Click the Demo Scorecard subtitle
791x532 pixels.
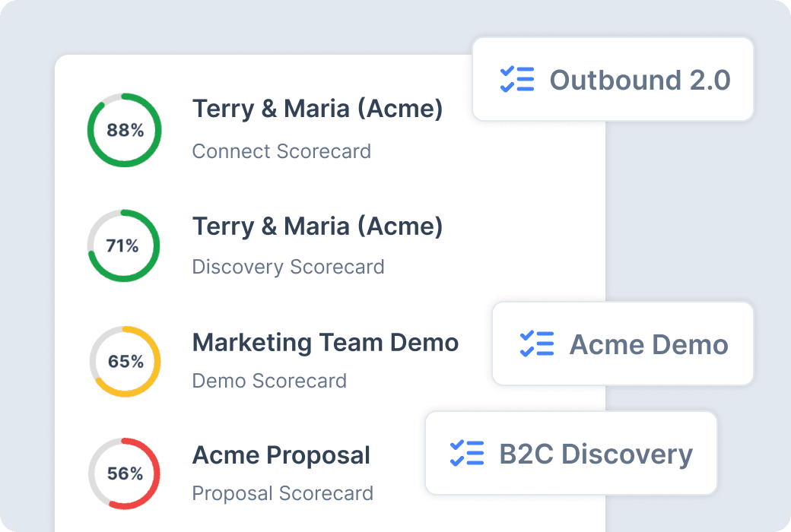pyautogui.click(x=269, y=382)
